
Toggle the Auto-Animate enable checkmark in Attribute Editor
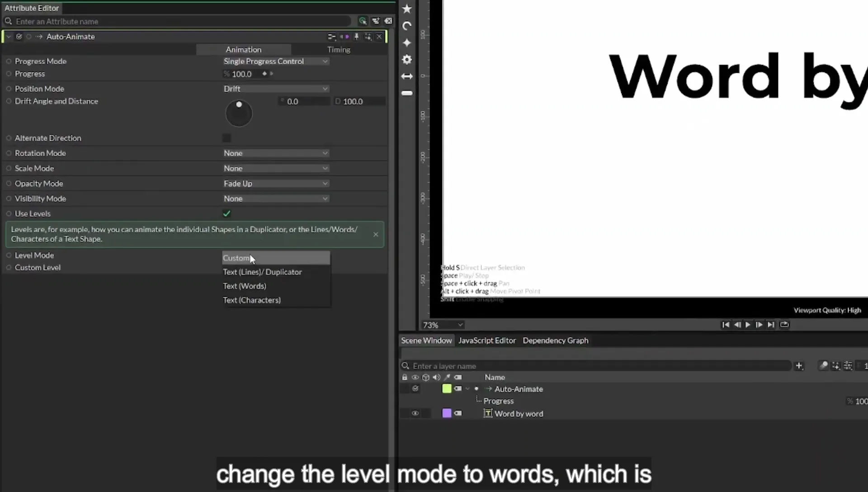pos(19,37)
